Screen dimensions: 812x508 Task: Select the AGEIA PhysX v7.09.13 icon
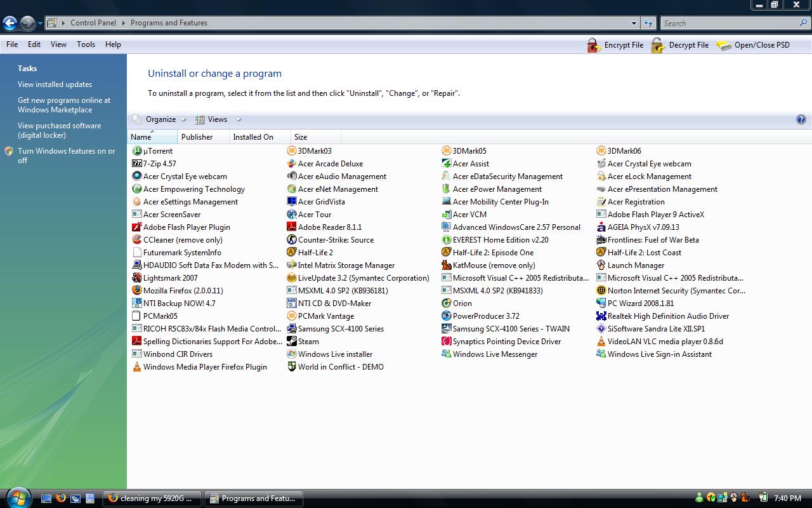[x=601, y=227]
